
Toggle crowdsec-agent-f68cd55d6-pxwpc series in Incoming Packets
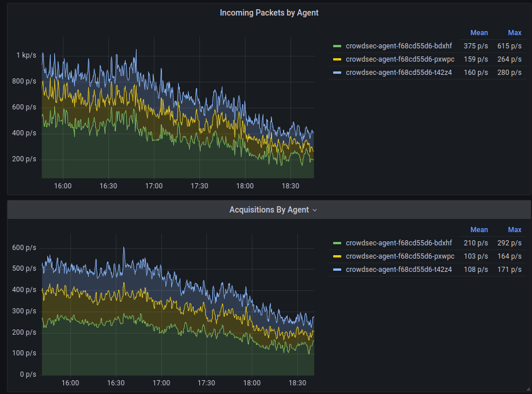pos(400,59)
